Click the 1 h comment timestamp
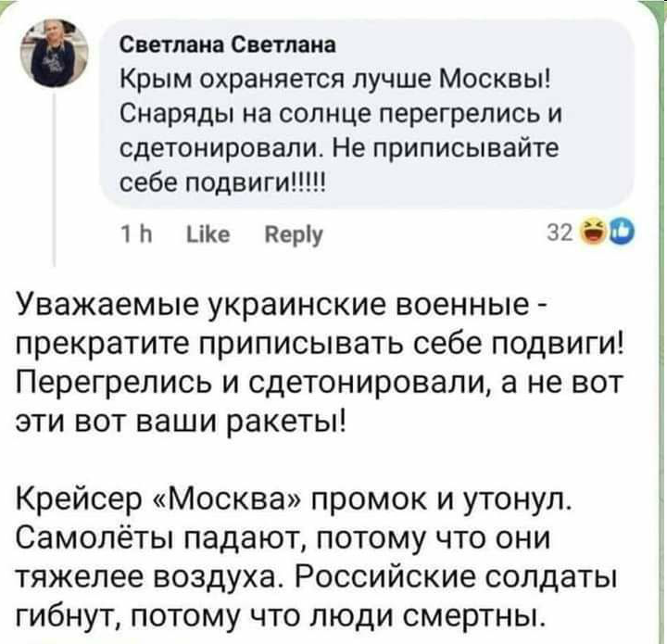Viewport: 667px width, 644px height. click(136, 234)
